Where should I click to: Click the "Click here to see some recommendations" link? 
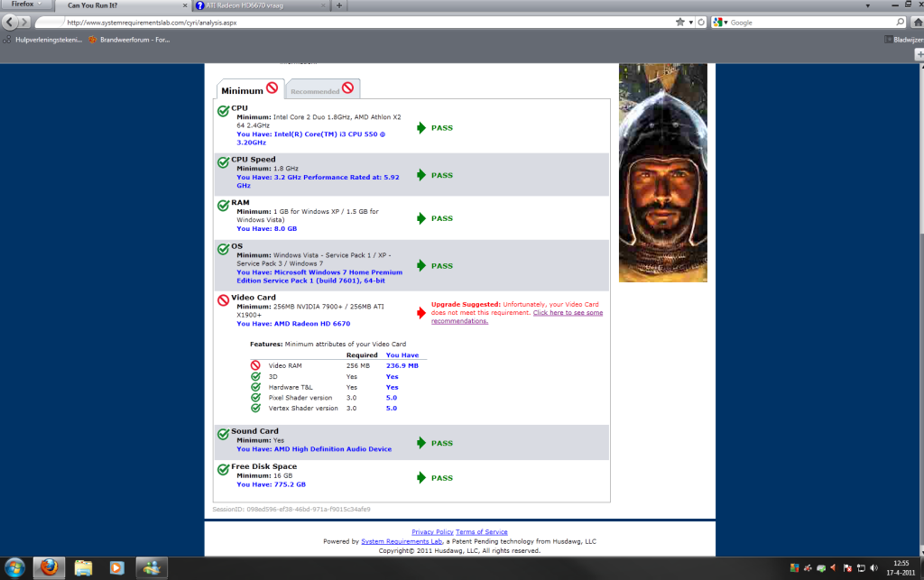[517, 317]
